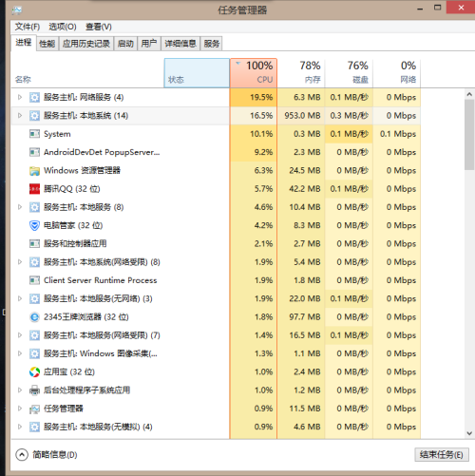The height and width of the screenshot is (476, 475).
Task: Click the 结束任务 button
Action: (x=442, y=455)
